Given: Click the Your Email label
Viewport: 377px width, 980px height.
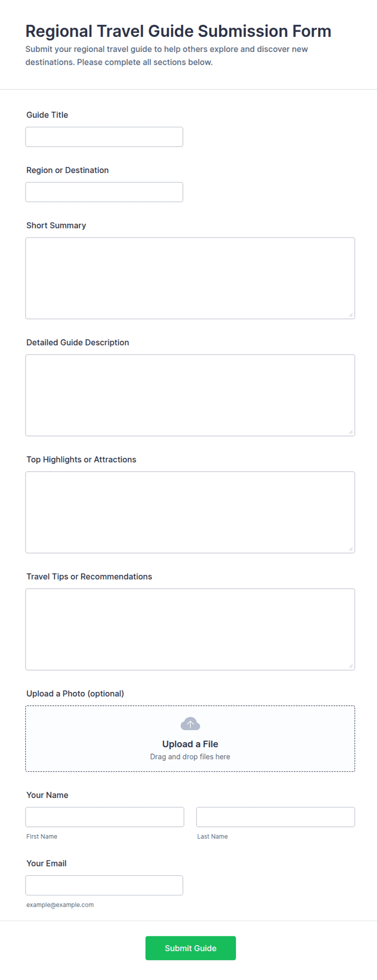Looking at the screenshot, I should (x=47, y=863).
